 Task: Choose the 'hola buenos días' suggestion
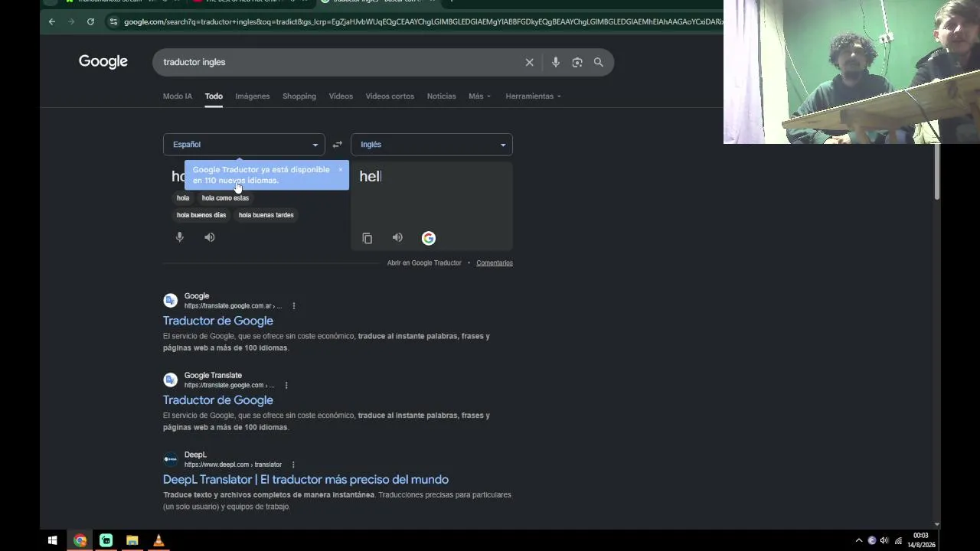coord(201,215)
